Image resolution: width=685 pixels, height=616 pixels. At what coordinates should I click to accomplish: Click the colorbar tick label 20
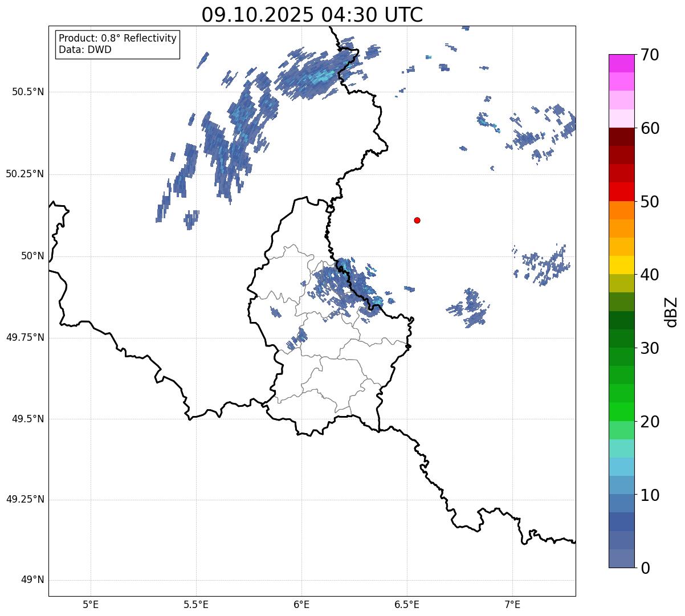[x=649, y=422]
